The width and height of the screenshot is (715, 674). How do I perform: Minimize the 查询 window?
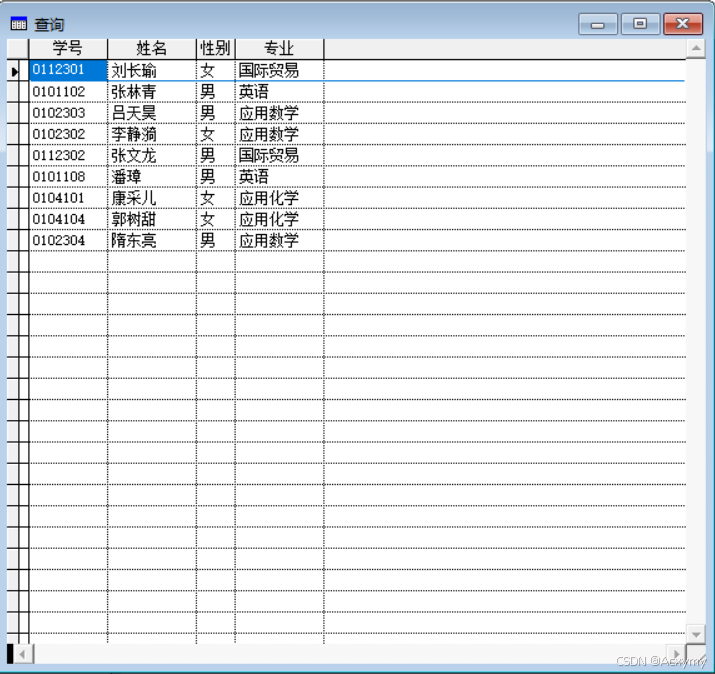point(598,24)
